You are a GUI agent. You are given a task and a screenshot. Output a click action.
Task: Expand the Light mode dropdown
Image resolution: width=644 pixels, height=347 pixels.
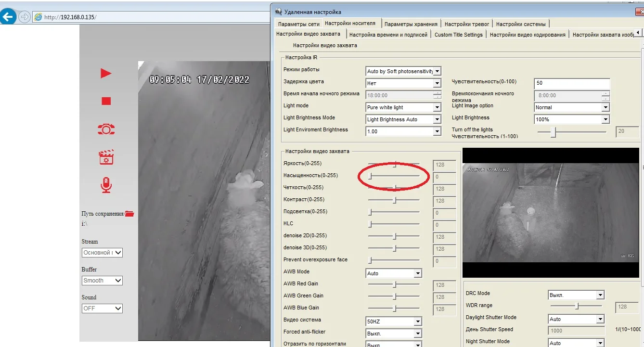[x=403, y=107]
